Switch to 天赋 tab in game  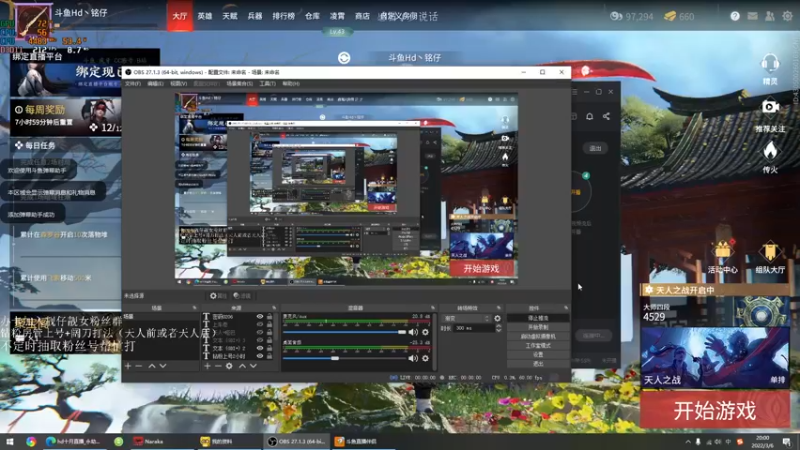click(230, 16)
